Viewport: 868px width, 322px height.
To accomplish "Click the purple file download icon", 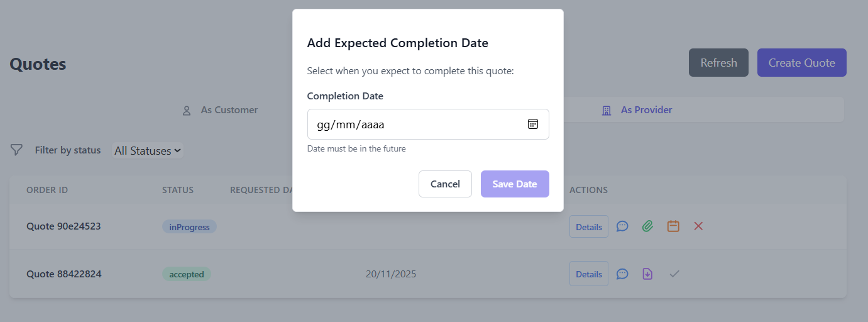I will [648, 274].
